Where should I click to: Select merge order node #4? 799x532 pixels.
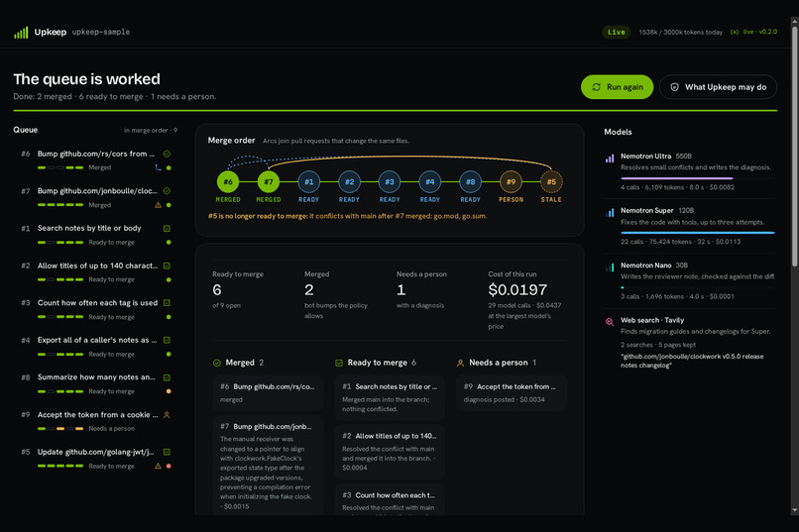(x=430, y=181)
